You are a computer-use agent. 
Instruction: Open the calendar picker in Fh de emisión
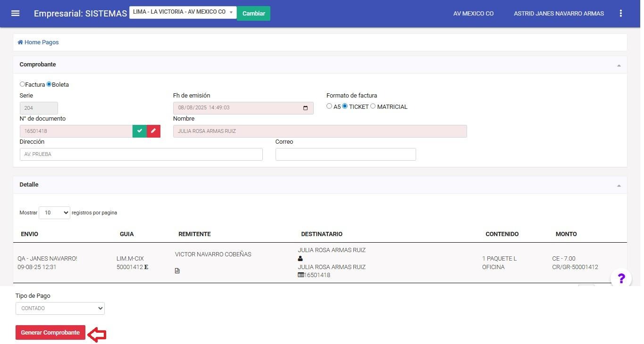click(x=305, y=108)
